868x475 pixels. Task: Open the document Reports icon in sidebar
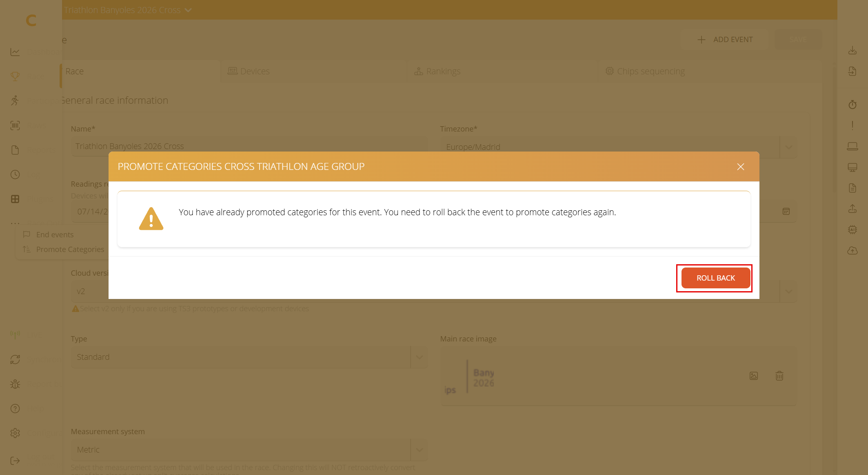tap(15, 150)
